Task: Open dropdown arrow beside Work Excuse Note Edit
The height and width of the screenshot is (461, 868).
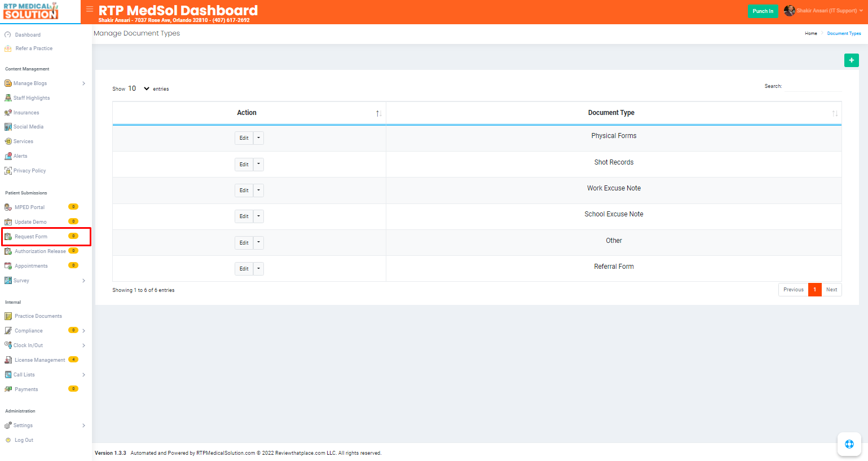Action: (258, 190)
